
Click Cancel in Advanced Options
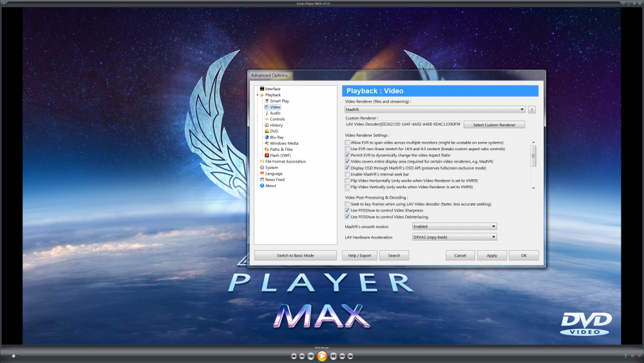460,255
